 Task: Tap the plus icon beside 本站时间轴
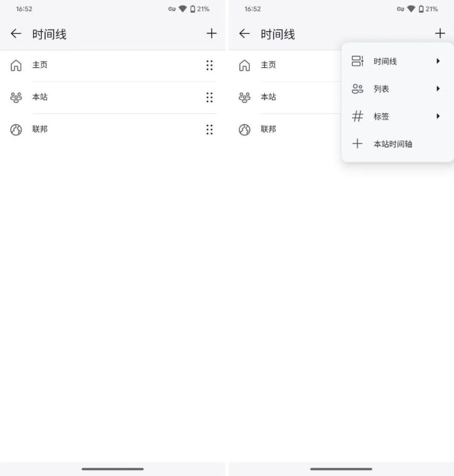[x=357, y=144]
